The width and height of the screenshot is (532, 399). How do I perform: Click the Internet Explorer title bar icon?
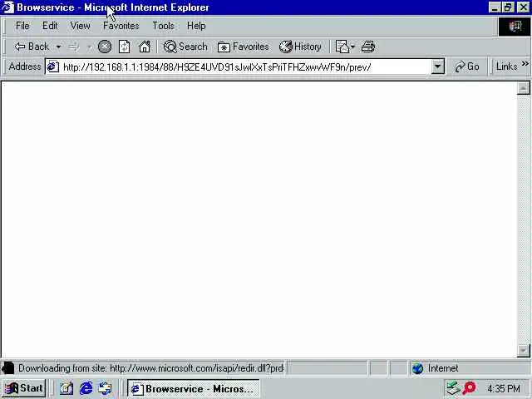pos(7,7)
